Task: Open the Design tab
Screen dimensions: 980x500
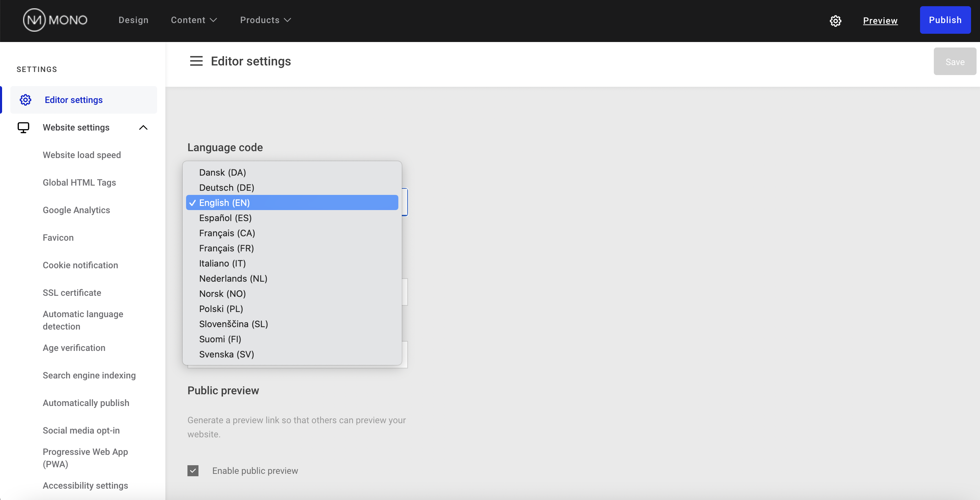Action: (x=133, y=20)
